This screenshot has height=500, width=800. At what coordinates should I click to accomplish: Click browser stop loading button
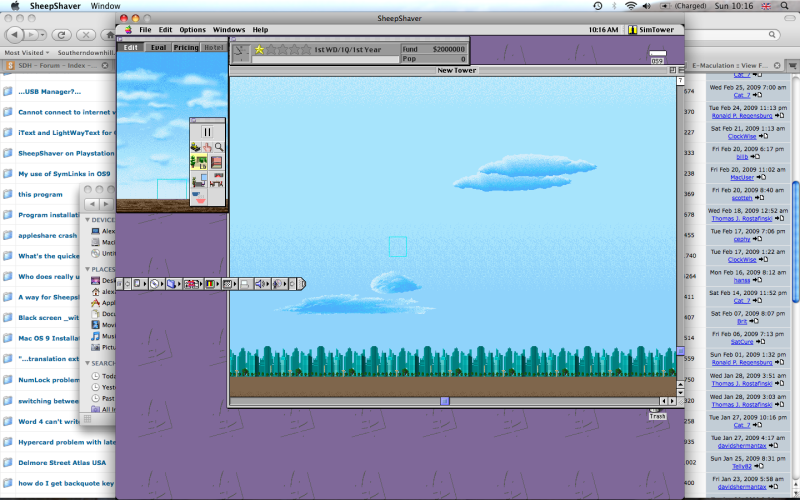tap(86, 35)
